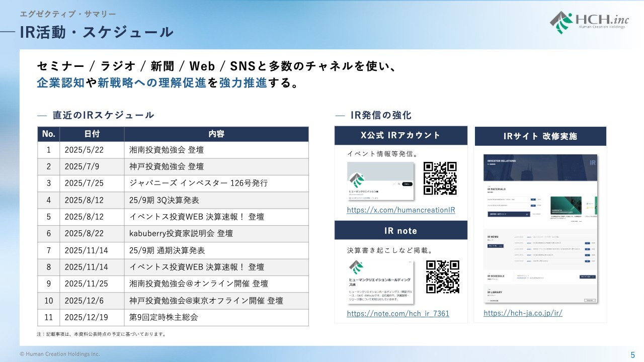Click the '日付' column header

[92, 134]
